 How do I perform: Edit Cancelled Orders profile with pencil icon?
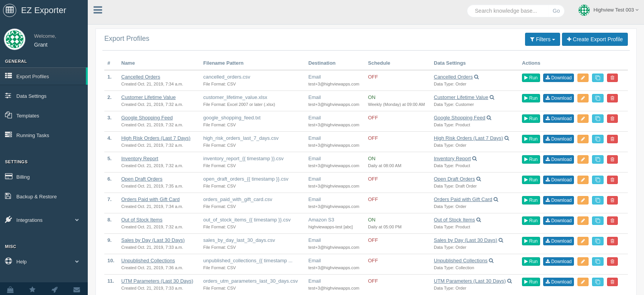(583, 78)
